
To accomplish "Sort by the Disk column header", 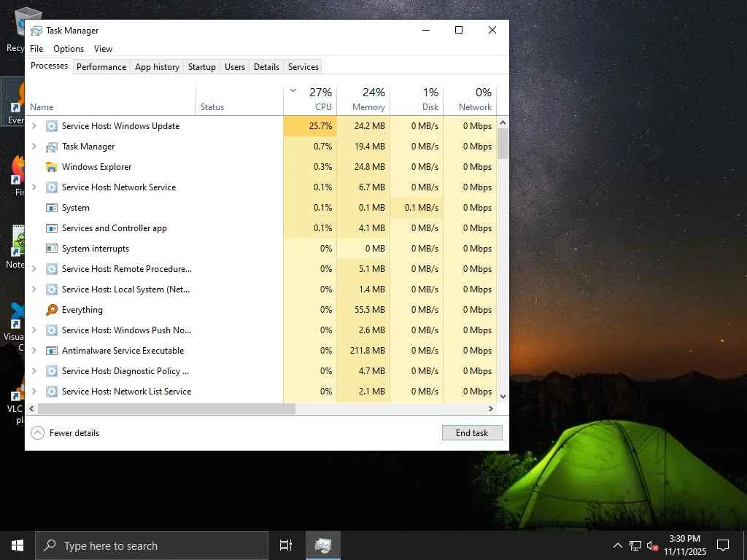I will pos(417,100).
